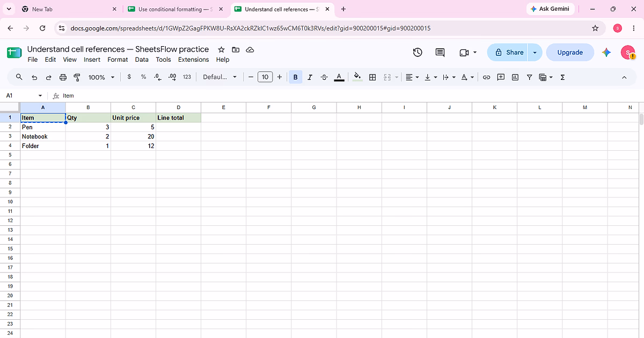Click the Redo icon

point(48,77)
